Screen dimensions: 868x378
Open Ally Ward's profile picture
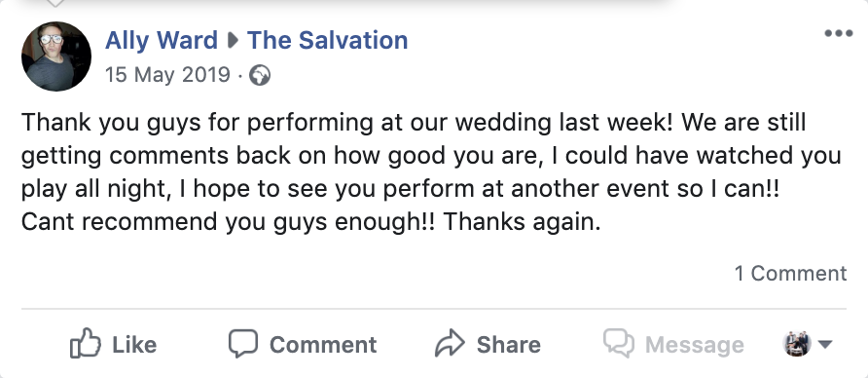pos(55,56)
